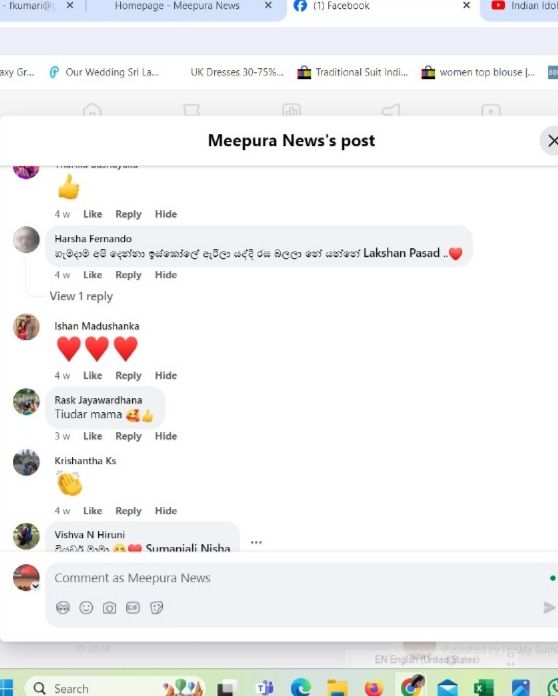
Task: Like Ishan Madushanka's hearts comment
Action: [x=93, y=376]
